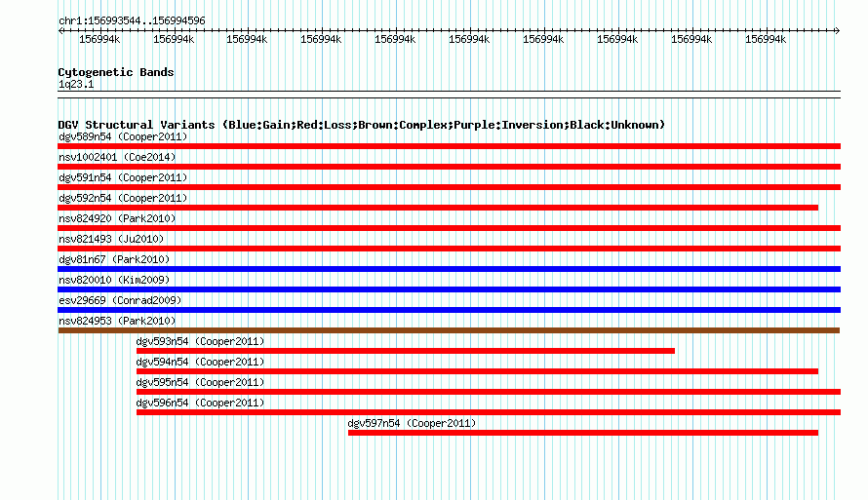Image resolution: width=868 pixels, height=500 pixels.
Task: Click the dgv589n54 (Cooper2011) variant label
Action: (x=123, y=136)
